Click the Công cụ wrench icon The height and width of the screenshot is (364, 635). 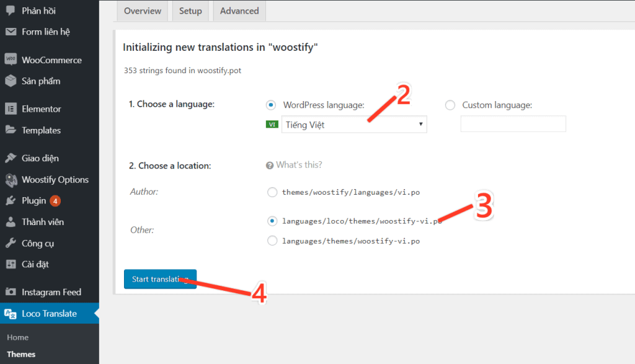coord(11,243)
